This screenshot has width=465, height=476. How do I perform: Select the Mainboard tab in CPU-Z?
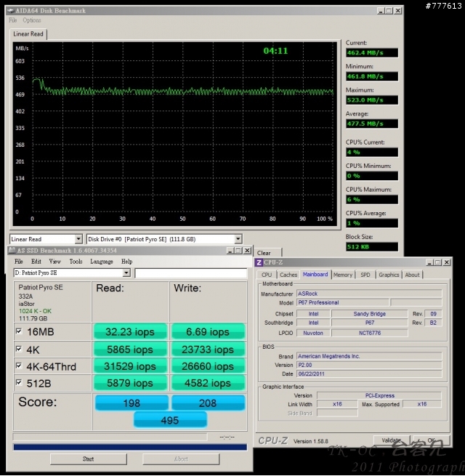(x=315, y=275)
